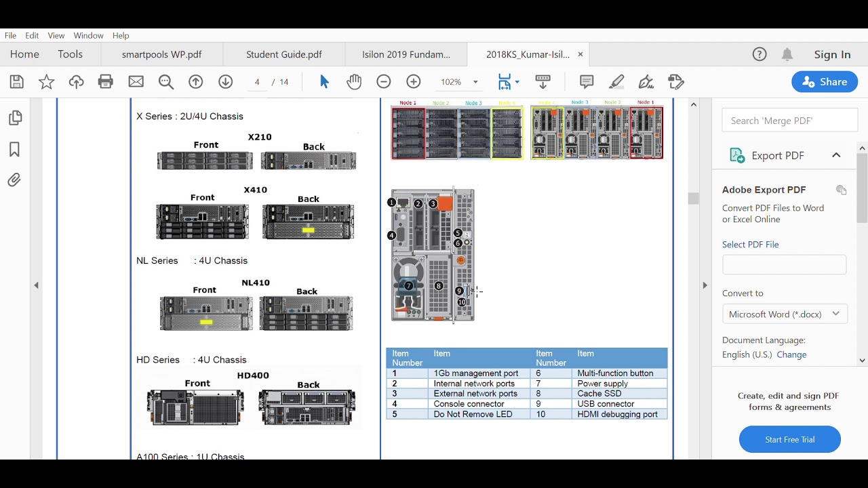Click the stamp tool icon beside the sign pen
The width and height of the screenshot is (868, 488).
click(x=676, y=82)
